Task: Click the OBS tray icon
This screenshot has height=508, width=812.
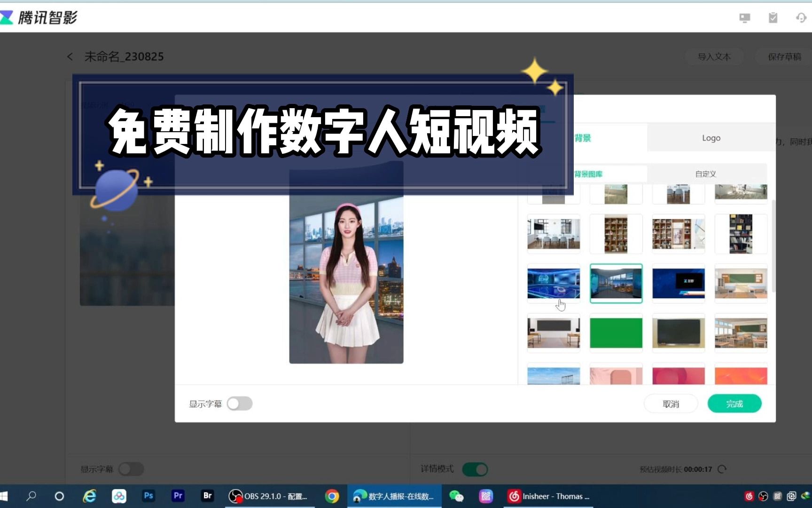Action: coord(763,496)
